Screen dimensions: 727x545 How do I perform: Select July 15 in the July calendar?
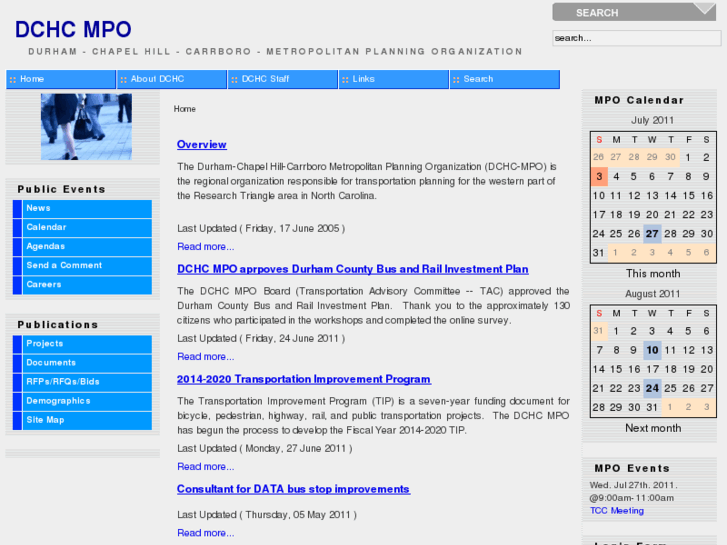[689, 196]
